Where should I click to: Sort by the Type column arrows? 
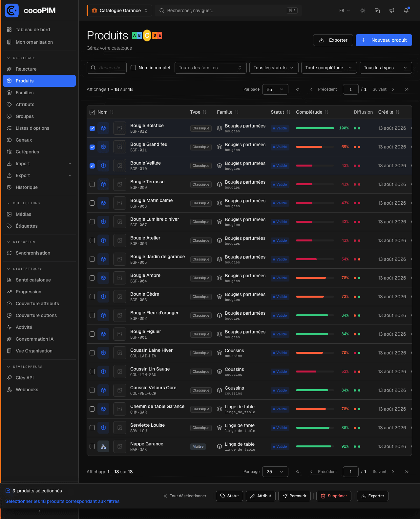pos(205,112)
